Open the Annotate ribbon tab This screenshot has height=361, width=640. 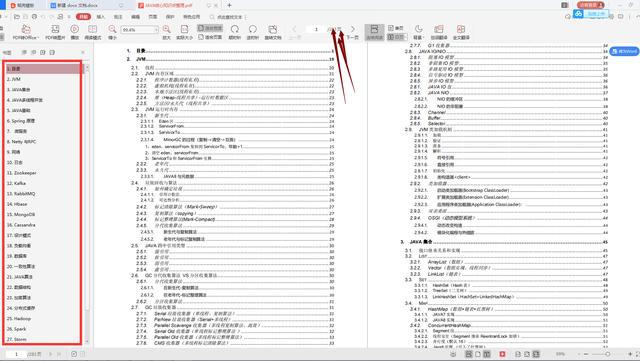[118, 17]
